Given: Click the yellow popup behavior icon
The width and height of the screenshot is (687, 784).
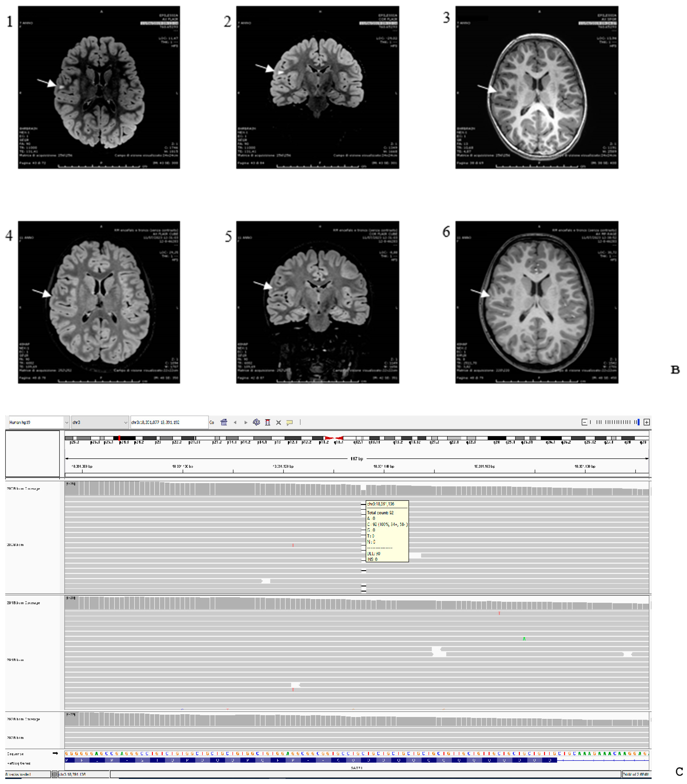Looking at the screenshot, I should point(290,422).
